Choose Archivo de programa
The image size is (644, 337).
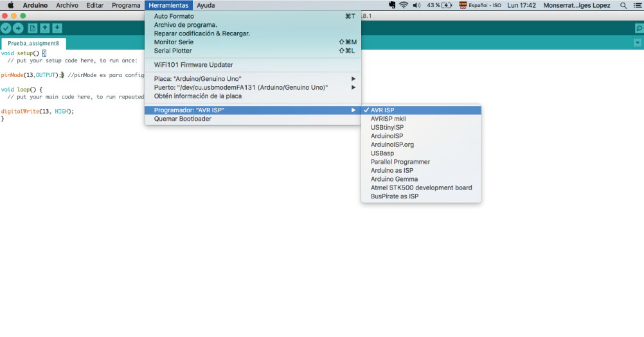pos(253,24)
